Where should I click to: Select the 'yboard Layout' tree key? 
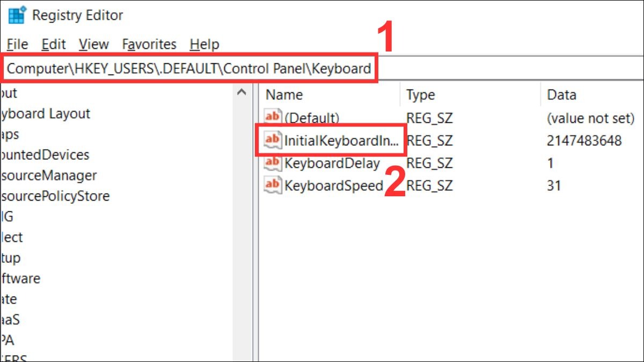coord(45,114)
